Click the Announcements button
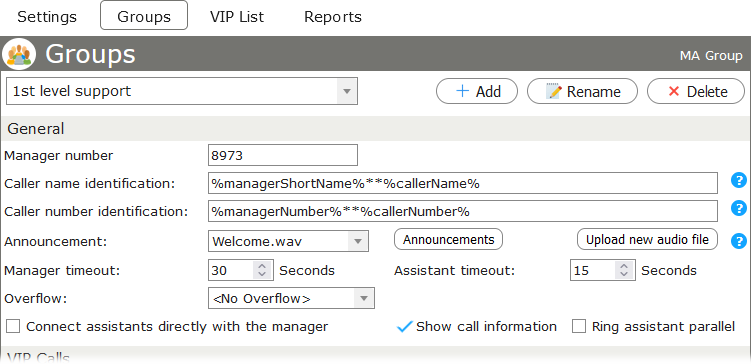 (448, 239)
